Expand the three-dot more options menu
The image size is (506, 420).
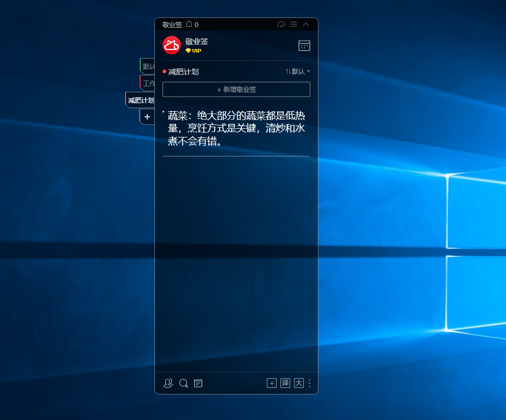(x=309, y=383)
